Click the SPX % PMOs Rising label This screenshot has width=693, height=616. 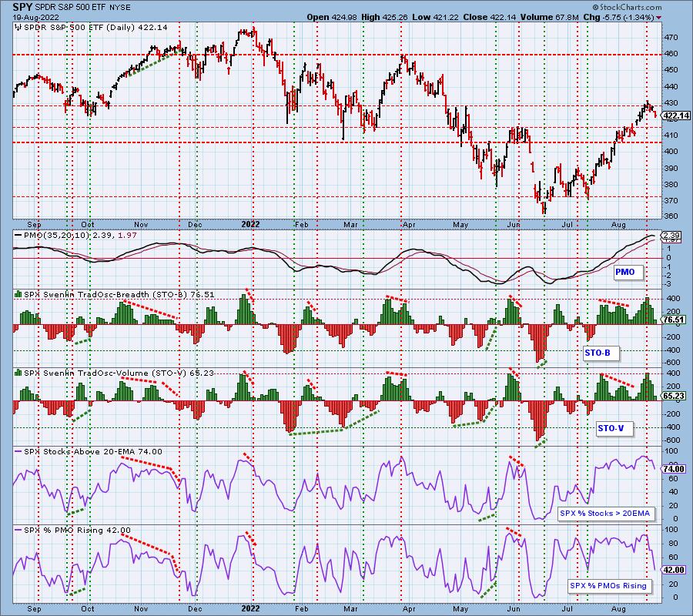608,585
